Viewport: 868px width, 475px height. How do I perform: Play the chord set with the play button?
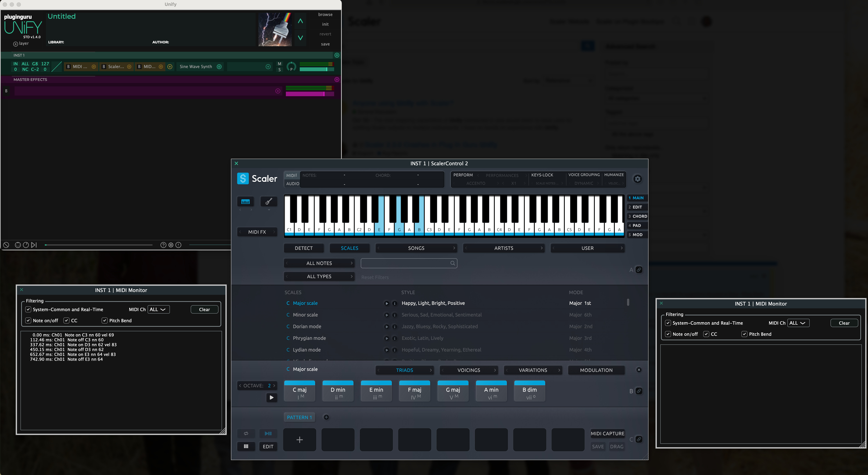[272, 398]
